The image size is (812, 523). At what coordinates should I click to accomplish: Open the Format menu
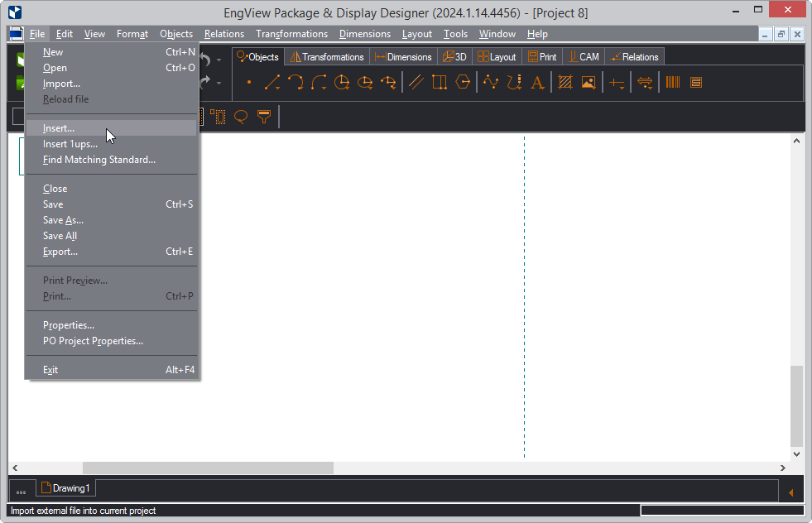pos(132,34)
